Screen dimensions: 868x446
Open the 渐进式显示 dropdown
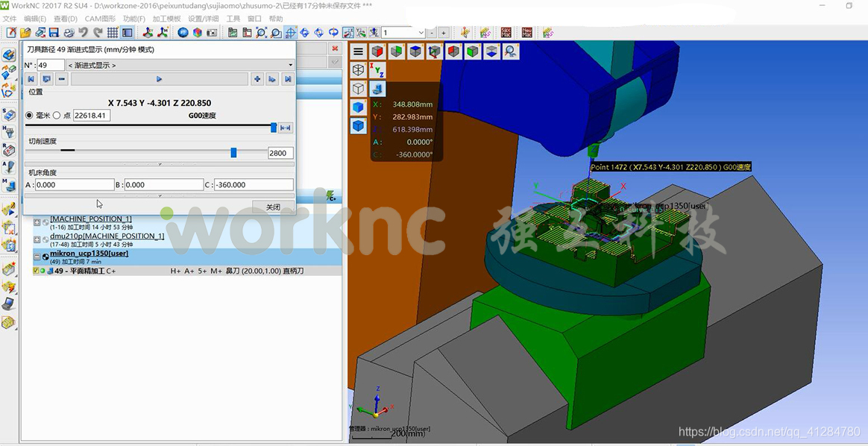180,66
